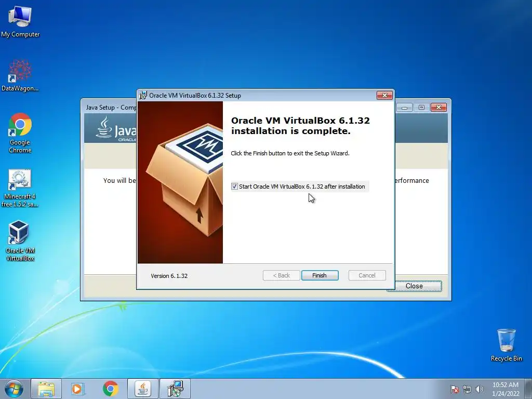
Task: Close the Oracle VM VirtualBox Setup dialog
Action: point(385,96)
